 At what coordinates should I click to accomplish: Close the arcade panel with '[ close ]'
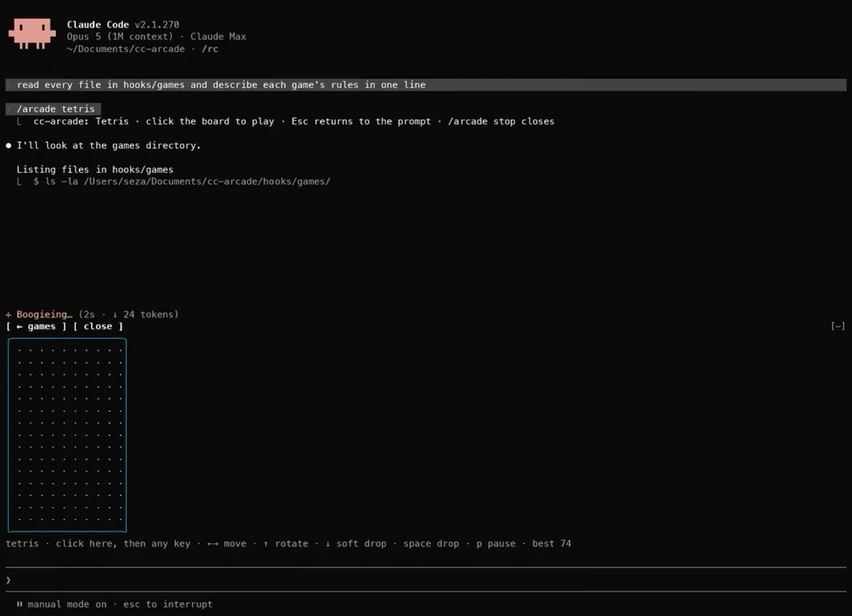pyautogui.click(x=98, y=327)
